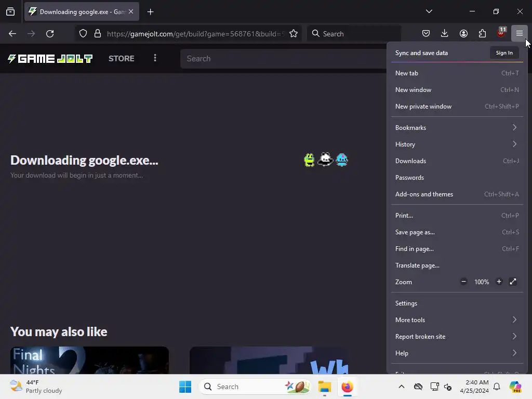Viewport: 532px width, 399px height.
Task: Open clock showing 2:40 AM
Action: point(474,387)
